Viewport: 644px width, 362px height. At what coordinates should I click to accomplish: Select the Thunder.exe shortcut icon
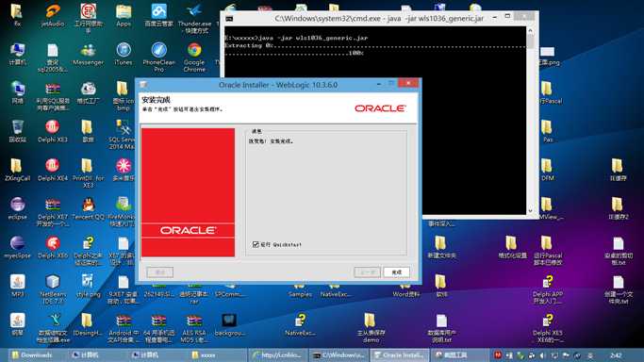click(x=194, y=19)
